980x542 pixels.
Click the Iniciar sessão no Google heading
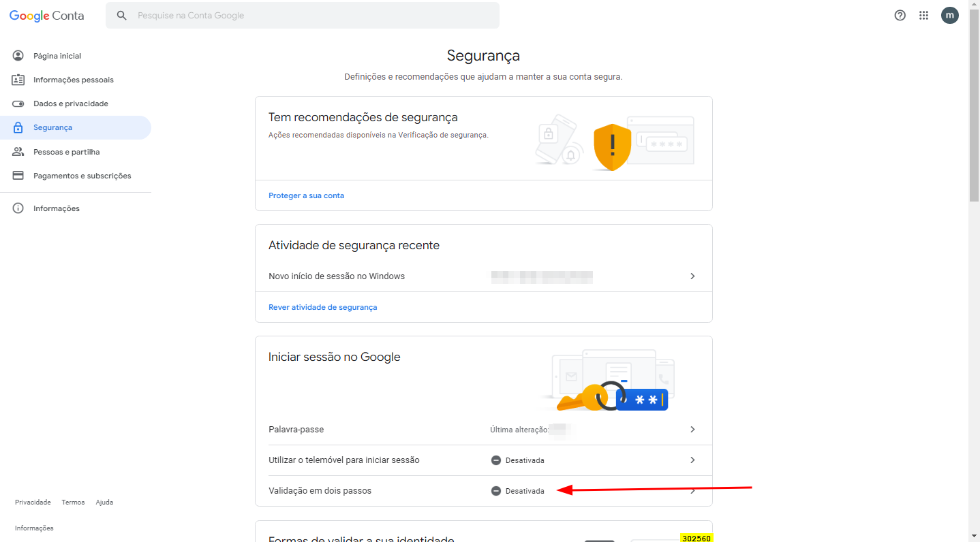335,357
